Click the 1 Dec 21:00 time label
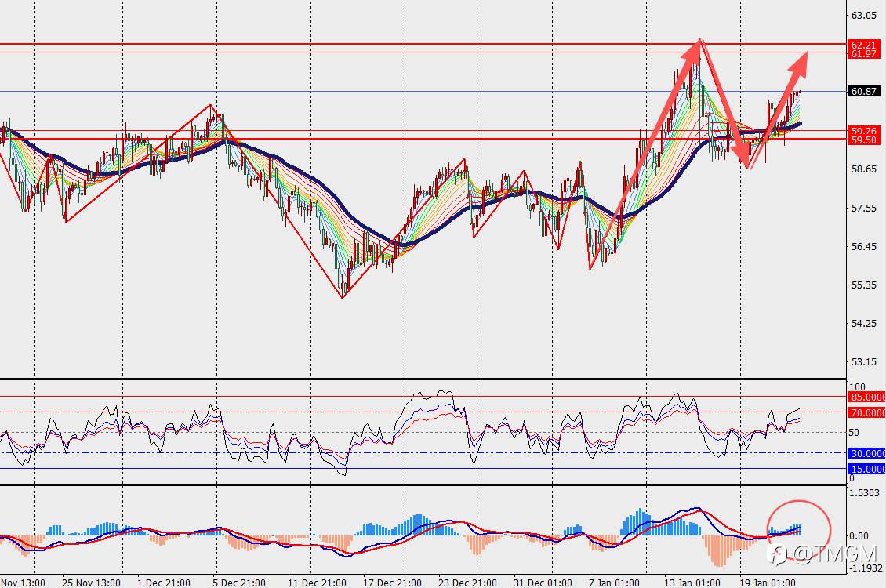 164,583
